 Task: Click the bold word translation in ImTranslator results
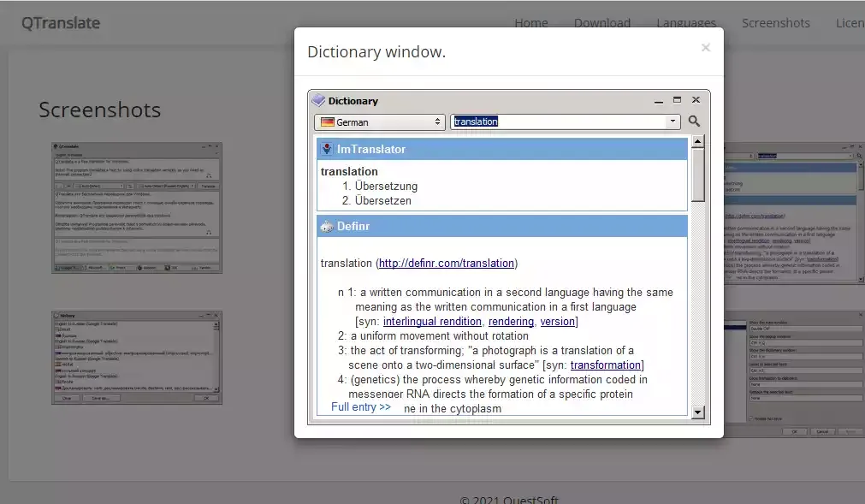(349, 171)
